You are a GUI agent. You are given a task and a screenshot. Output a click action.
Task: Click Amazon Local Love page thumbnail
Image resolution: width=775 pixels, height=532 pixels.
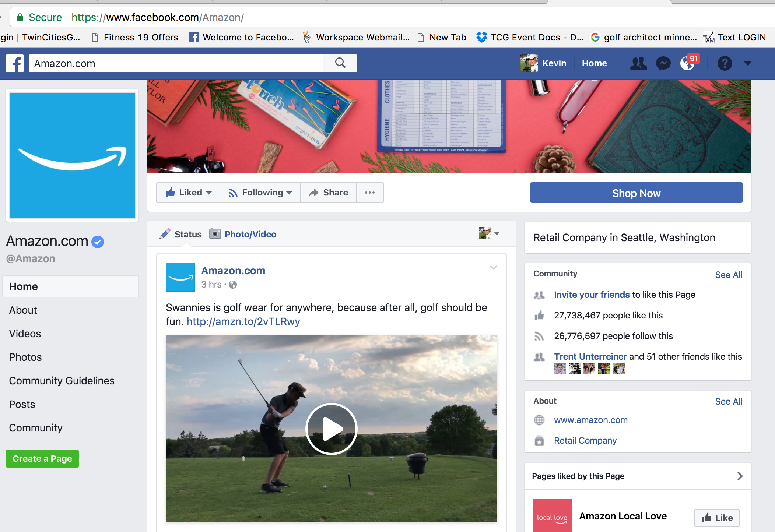click(x=553, y=515)
